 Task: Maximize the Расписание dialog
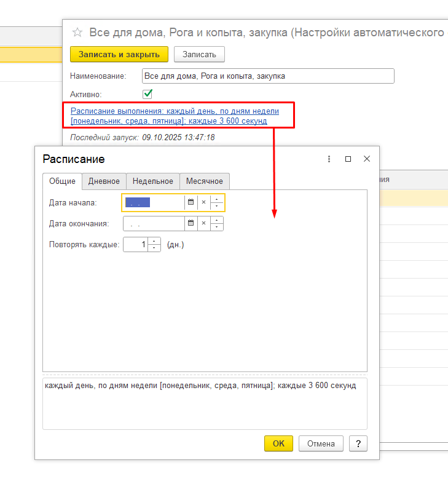[x=348, y=159]
